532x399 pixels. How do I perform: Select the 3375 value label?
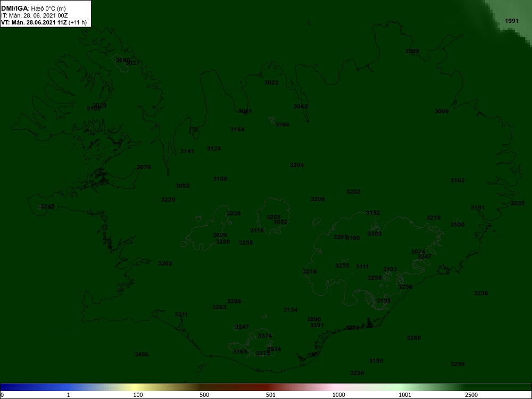(263, 354)
